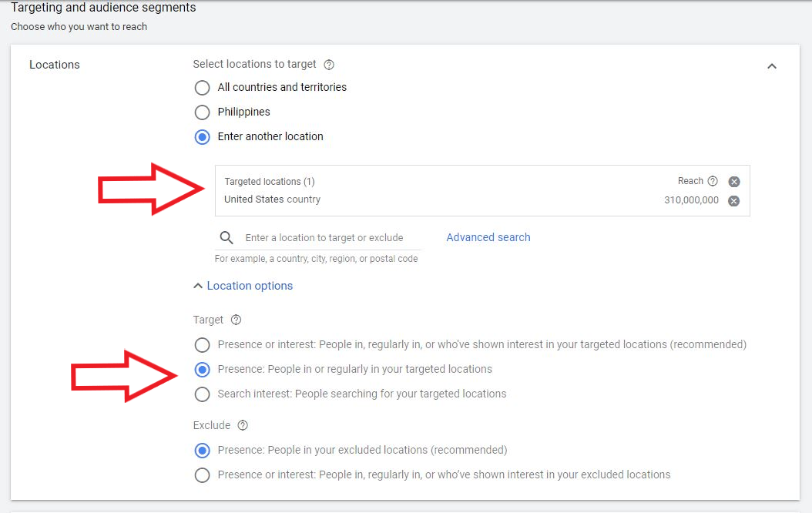Select target Presence or interest (recommended) option
The width and height of the screenshot is (812, 513).
[202, 345]
